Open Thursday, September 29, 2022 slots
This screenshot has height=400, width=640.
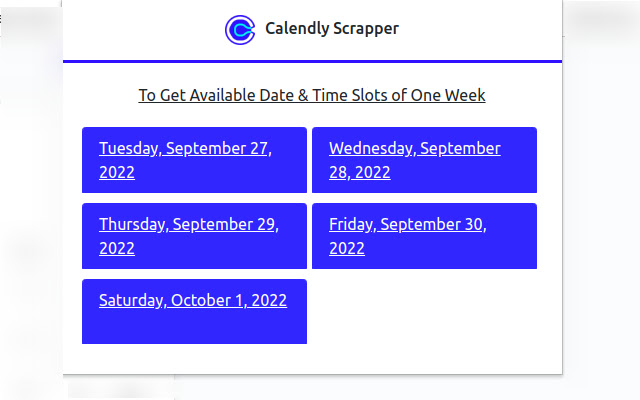pyautogui.click(x=188, y=225)
